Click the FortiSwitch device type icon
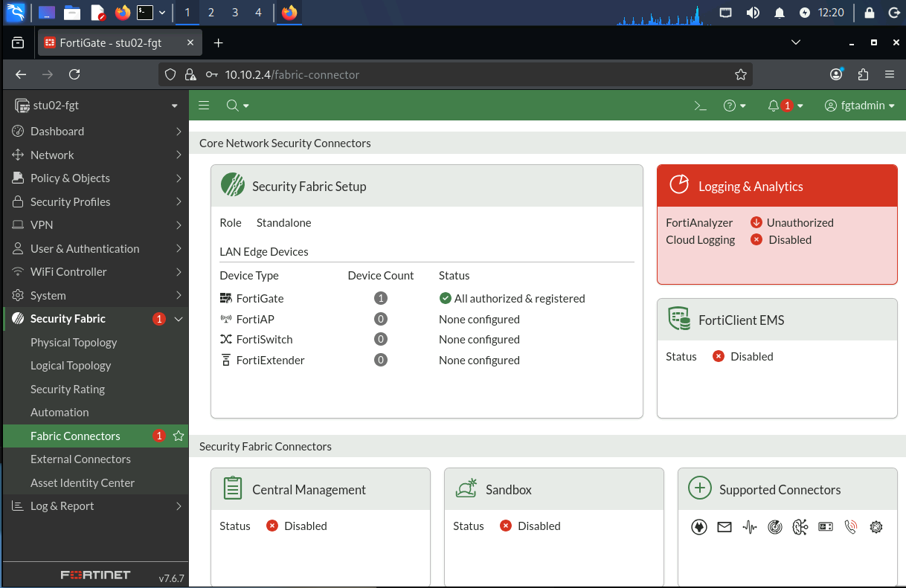This screenshot has height=588, width=906. 226,339
